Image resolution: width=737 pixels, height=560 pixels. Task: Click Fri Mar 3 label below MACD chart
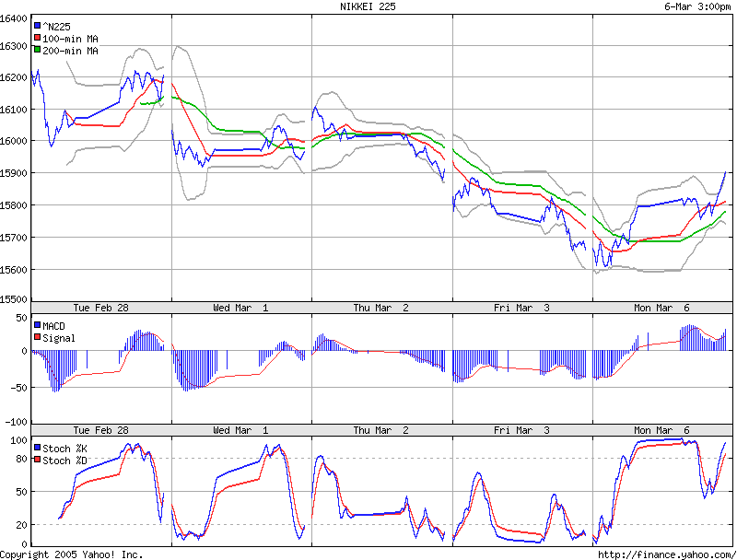(x=521, y=430)
